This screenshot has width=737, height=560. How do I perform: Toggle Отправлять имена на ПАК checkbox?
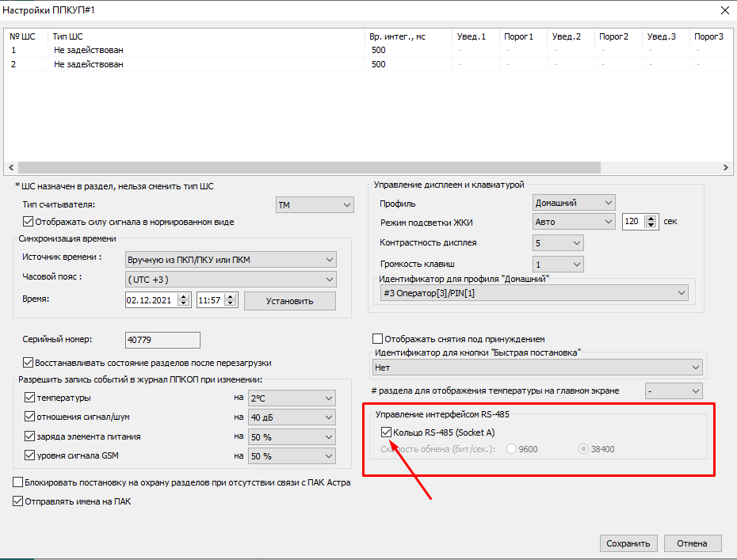pyautogui.click(x=18, y=501)
